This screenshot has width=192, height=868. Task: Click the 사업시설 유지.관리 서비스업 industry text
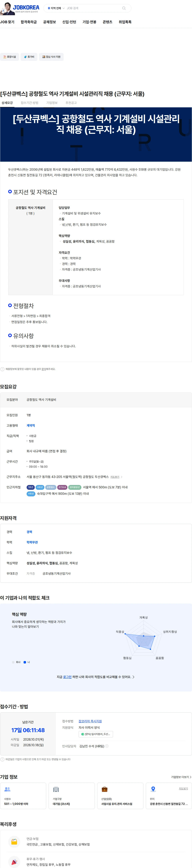click(117, 804)
